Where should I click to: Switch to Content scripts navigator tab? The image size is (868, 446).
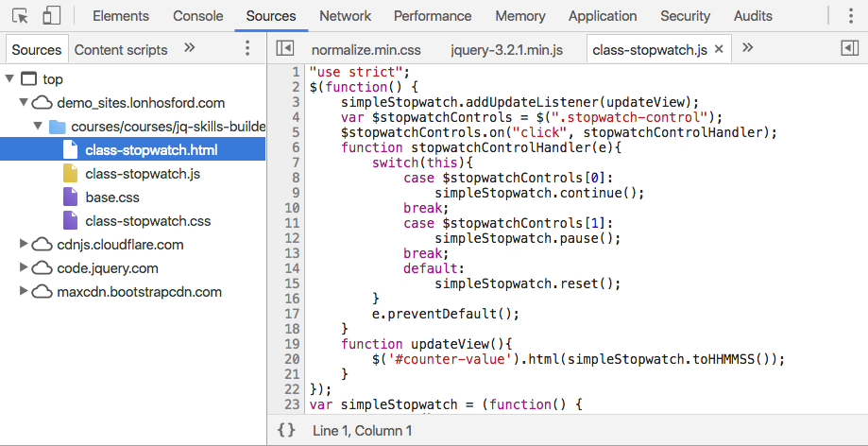tap(121, 50)
